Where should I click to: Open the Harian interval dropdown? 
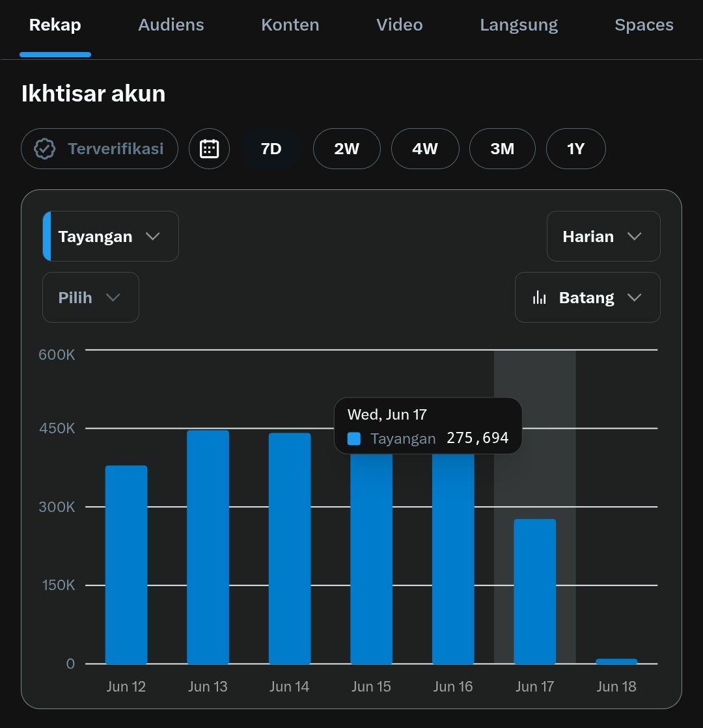click(x=603, y=236)
